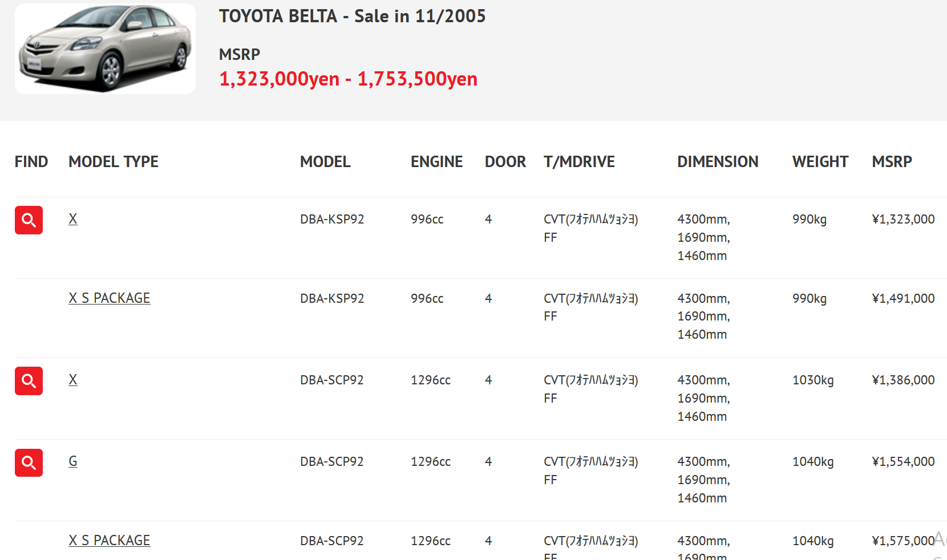Click the search icon for G model
Viewport: 947px width, 560px height.
coord(29,462)
